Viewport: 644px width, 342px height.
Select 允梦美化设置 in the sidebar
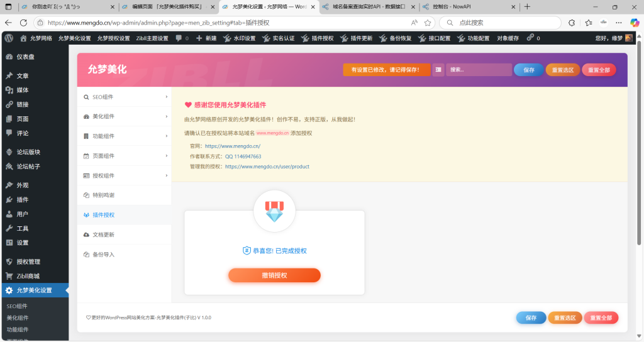point(35,290)
